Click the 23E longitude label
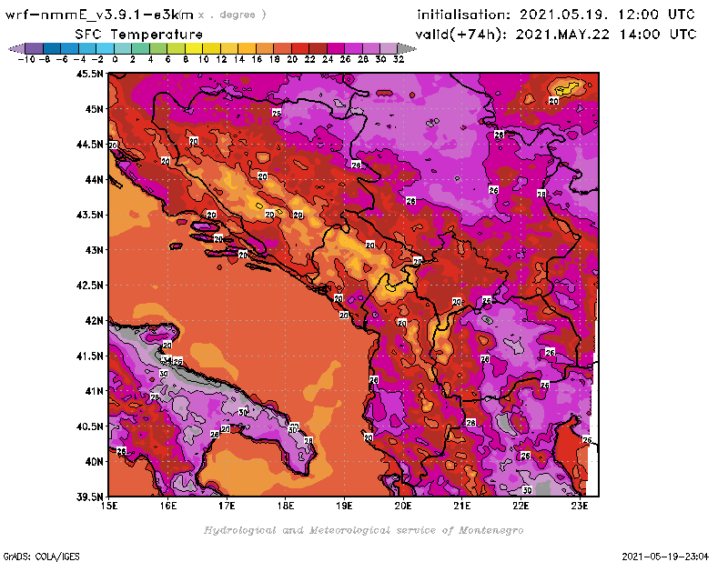 (580, 506)
